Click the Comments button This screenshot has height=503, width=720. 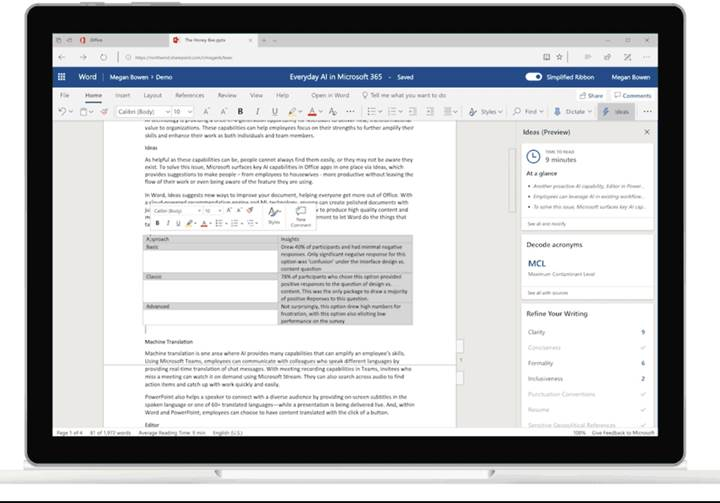(x=633, y=95)
